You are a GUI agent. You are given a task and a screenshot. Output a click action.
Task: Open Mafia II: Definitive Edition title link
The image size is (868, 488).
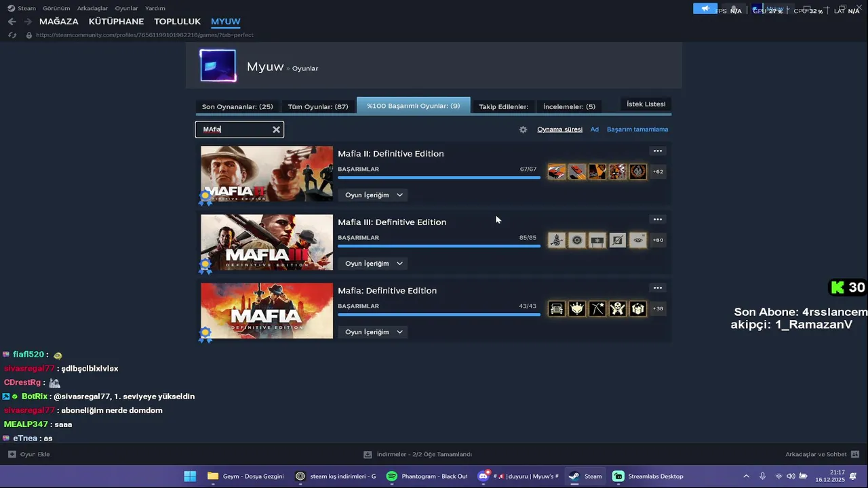tap(391, 154)
